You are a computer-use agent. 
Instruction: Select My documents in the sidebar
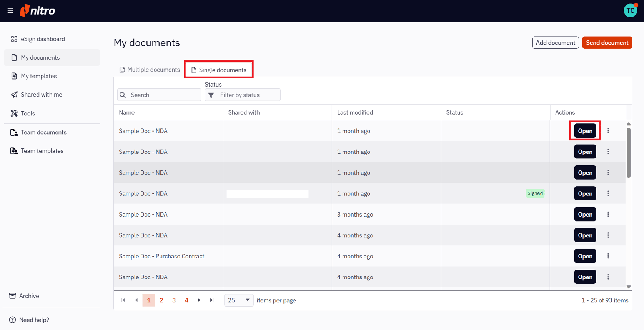click(52, 58)
